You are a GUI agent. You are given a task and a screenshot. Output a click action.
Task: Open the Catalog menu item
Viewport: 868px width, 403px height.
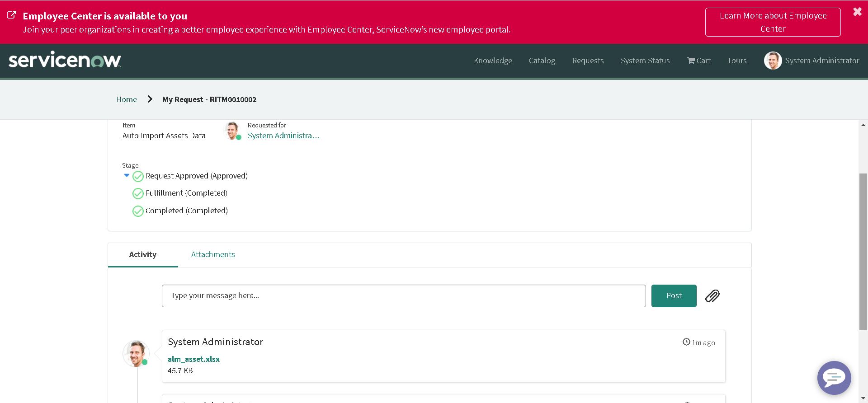tap(542, 61)
